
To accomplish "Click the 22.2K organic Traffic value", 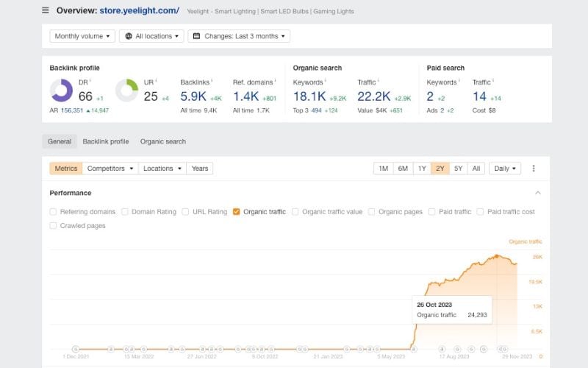I will pyautogui.click(x=373, y=96).
